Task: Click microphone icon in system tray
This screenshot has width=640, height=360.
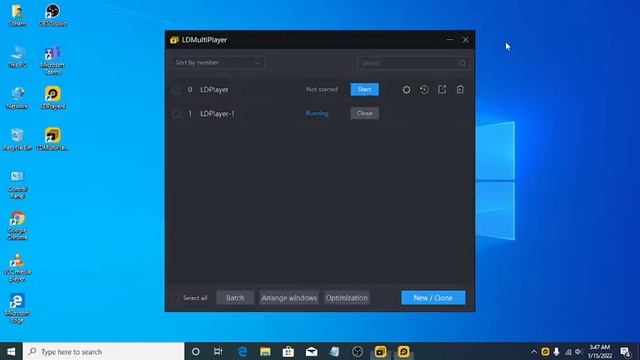Action: pyautogui.click(x=556, y=351)
